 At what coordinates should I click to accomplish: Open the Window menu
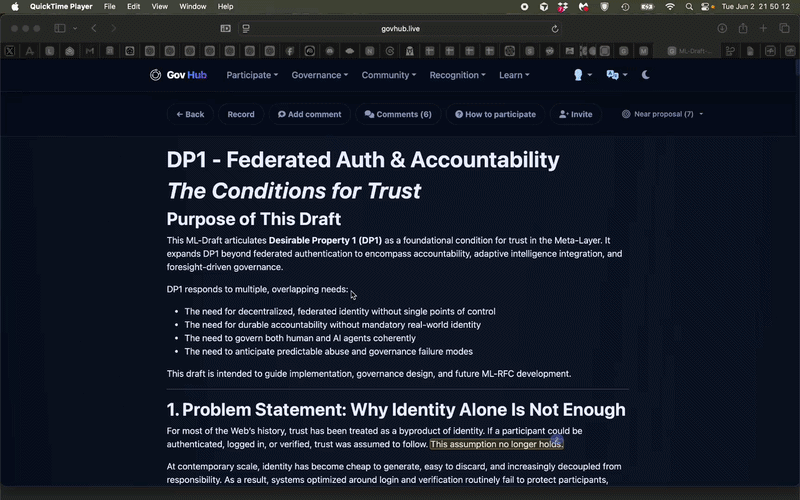(x=193, y=7)
